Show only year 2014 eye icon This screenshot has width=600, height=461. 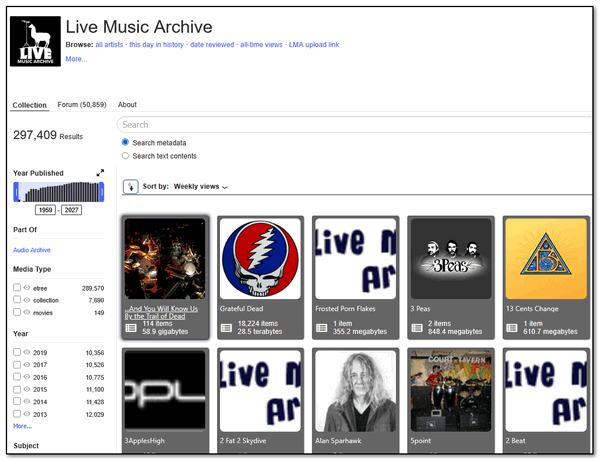pyautogui.click(x=27, y=401)
